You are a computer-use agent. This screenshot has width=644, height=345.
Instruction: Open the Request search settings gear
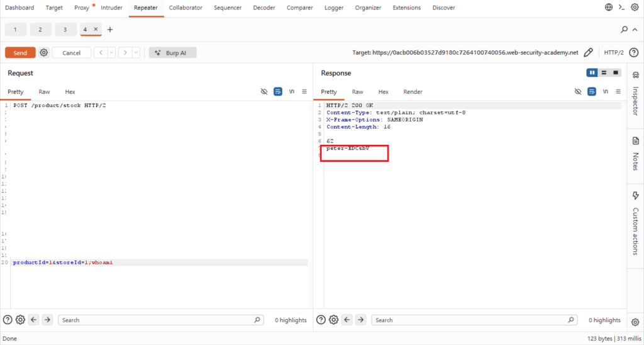(x=20, y=320)
